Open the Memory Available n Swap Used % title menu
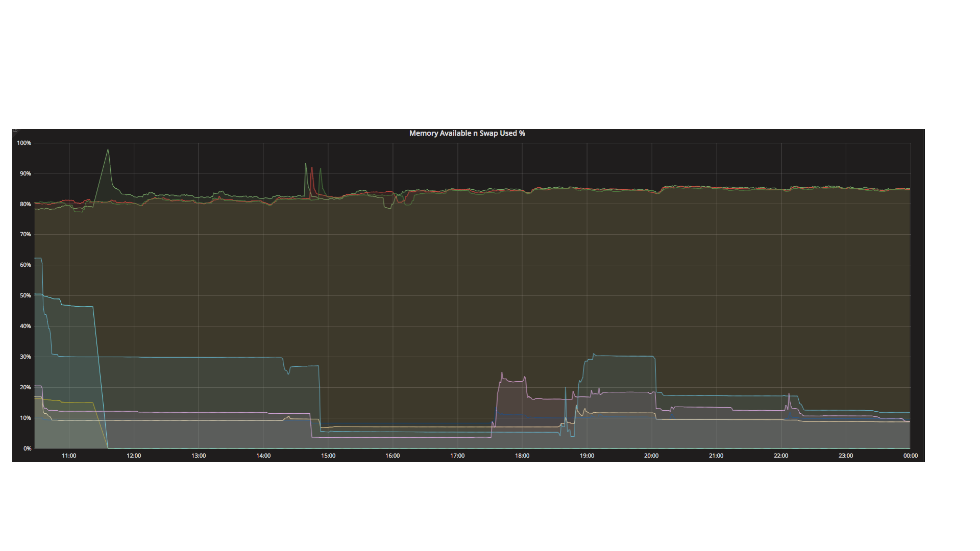 pyautogui.click(x=467, y=133)
